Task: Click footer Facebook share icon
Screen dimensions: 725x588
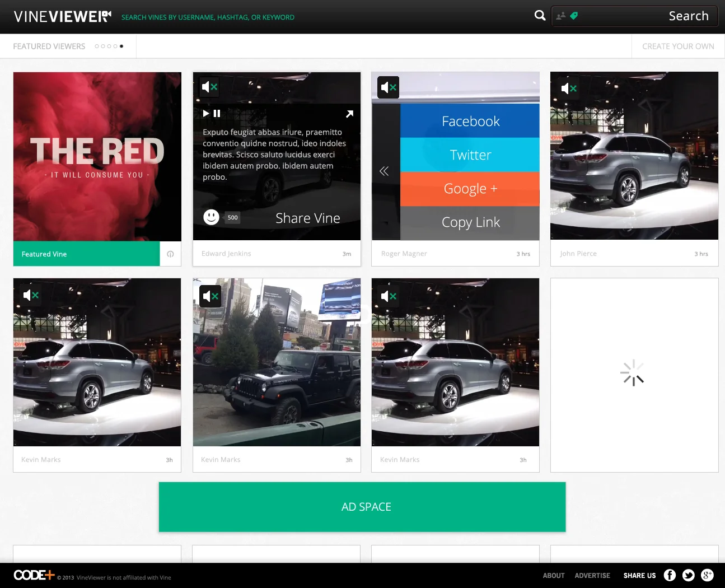Action: 670,575
